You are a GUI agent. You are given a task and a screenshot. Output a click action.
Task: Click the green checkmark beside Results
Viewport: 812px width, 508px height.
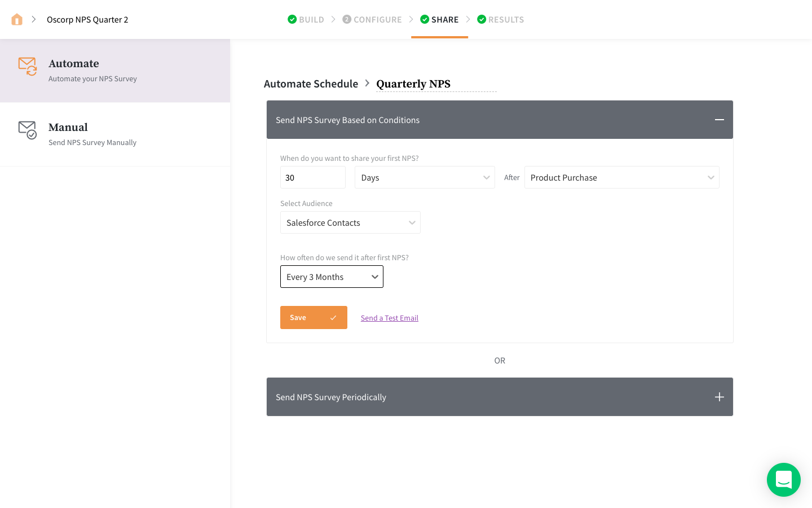(482, 20)
